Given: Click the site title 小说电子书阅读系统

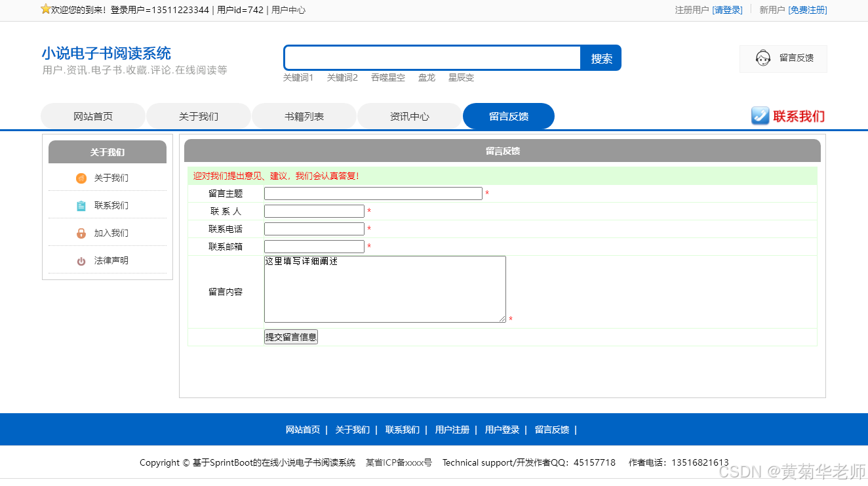Looking at the screenshot, I should (106, 53).
